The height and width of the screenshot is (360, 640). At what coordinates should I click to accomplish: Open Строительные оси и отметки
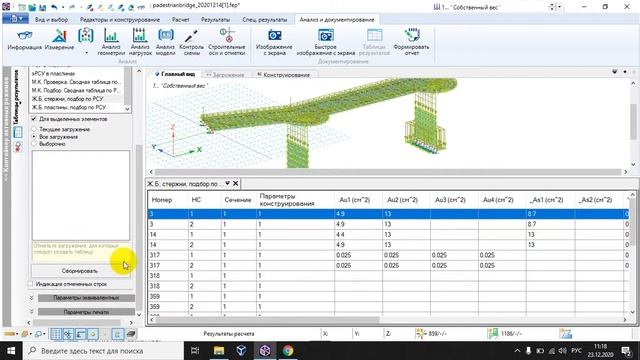coord(227,42)
